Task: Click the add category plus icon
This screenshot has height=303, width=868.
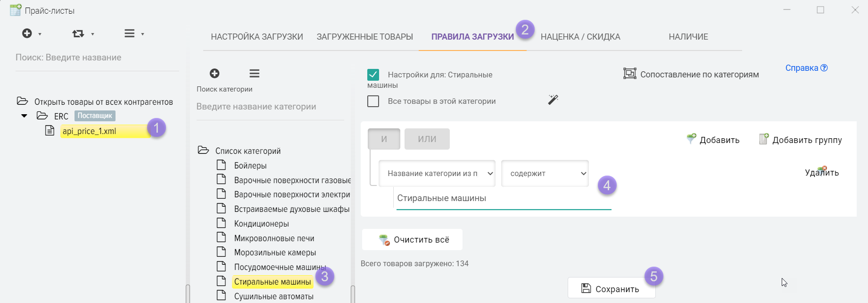Action: [215, 73]
